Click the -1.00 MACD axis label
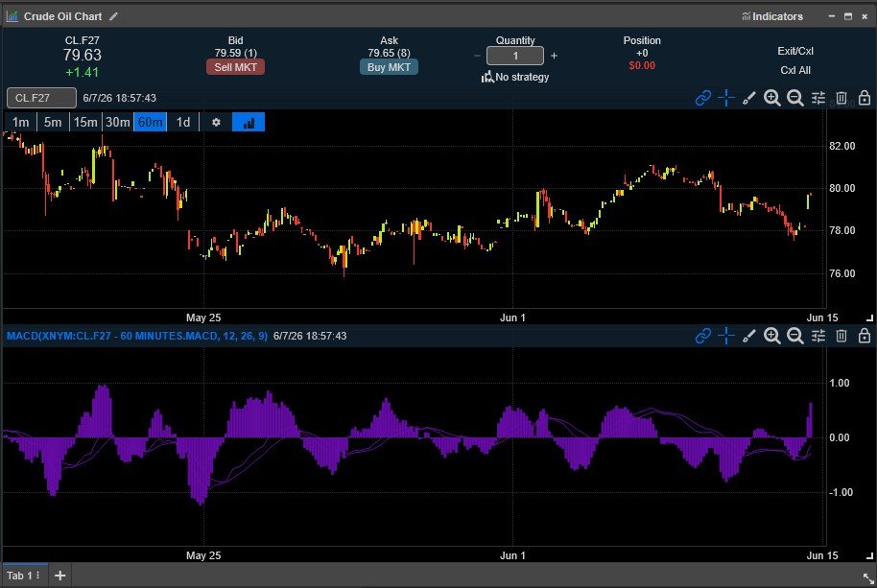Screen dimensions: 877x588 coord(841,492)
